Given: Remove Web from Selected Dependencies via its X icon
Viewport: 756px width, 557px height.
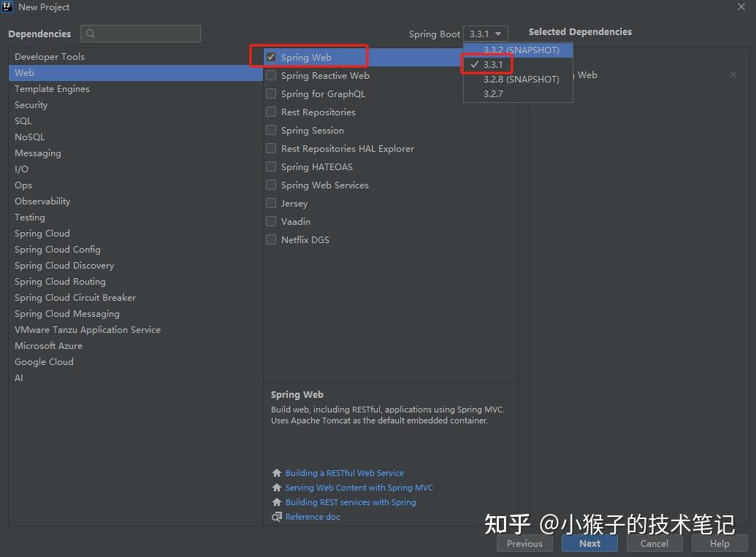Looking at the screenshot, I should pyautogui.click(x=733, y=74).
